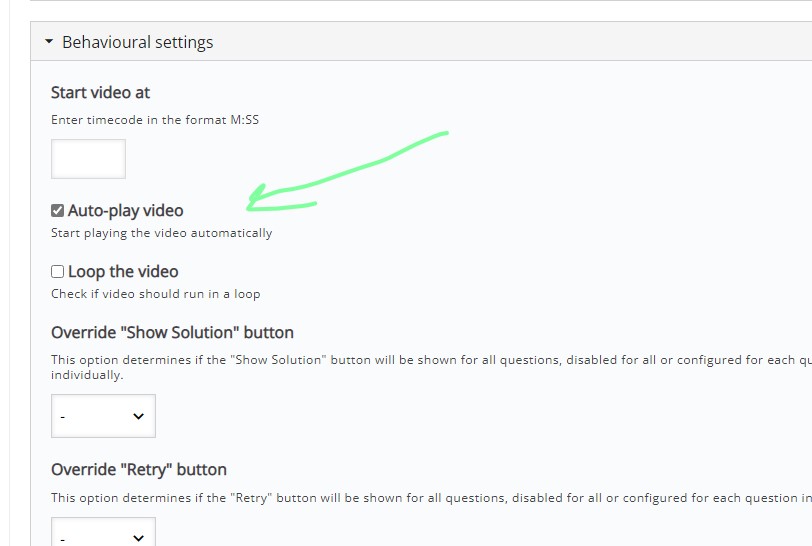Click the "Enter timecode in the format M:SS" text

pos(155,120)
